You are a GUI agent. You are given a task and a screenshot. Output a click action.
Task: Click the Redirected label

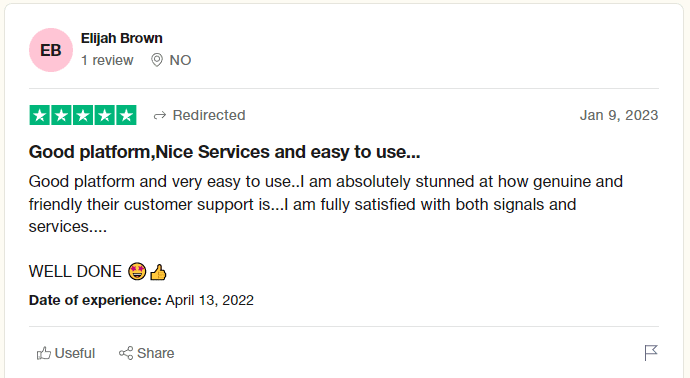click(209, 115)
